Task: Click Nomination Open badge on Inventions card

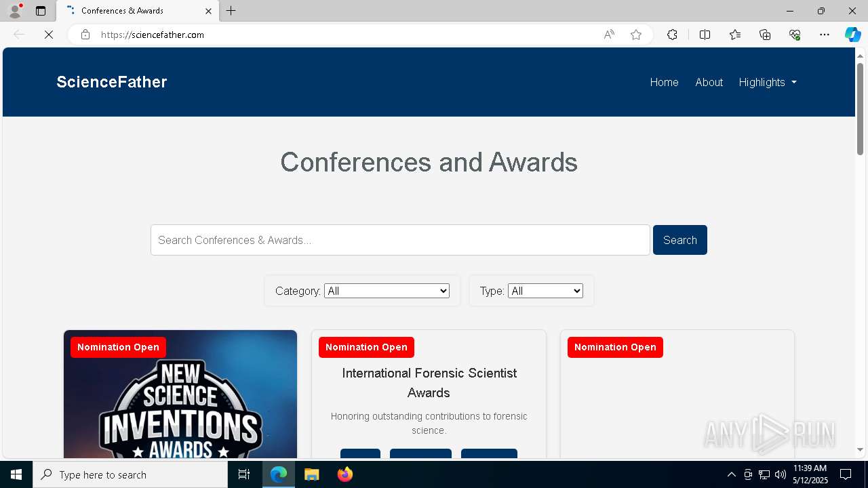Action: (x=118, y=347)
